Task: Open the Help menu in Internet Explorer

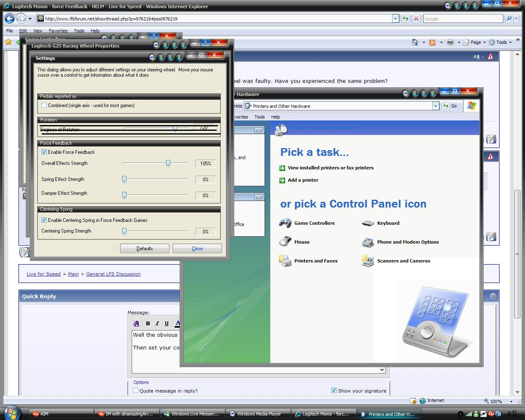Action: [95, 31]
